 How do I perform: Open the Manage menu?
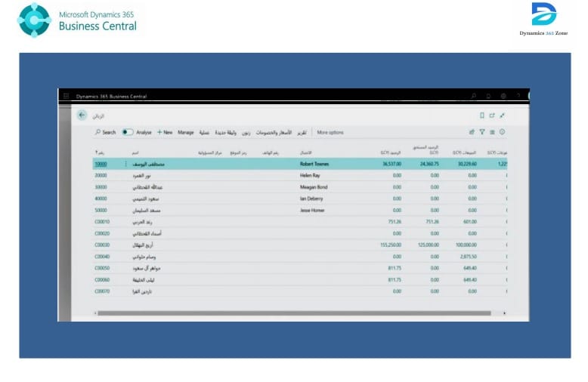tap(186, 132)
